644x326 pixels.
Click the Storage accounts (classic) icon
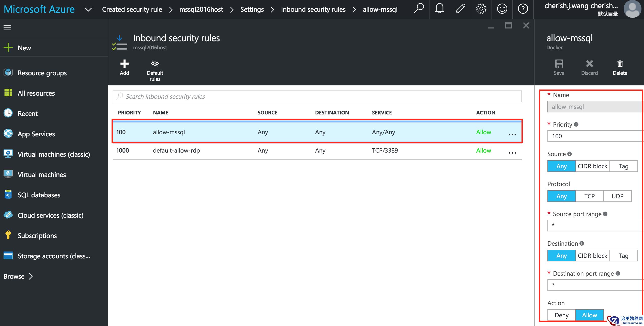point(8,256)
